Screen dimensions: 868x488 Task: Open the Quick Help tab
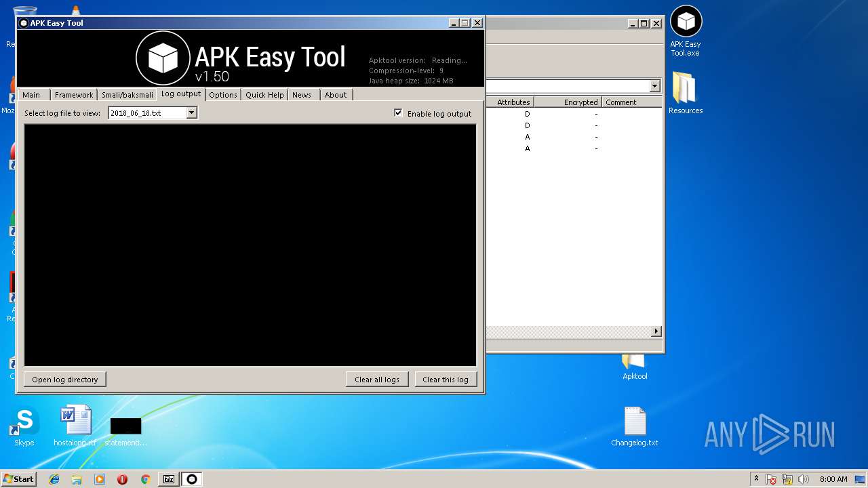point(264,95)
